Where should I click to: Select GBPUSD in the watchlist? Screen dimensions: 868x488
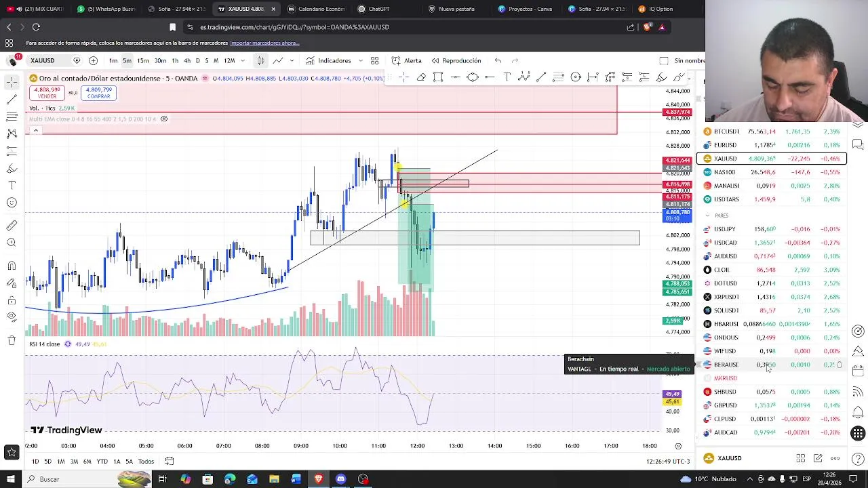[x=772, y=405]
